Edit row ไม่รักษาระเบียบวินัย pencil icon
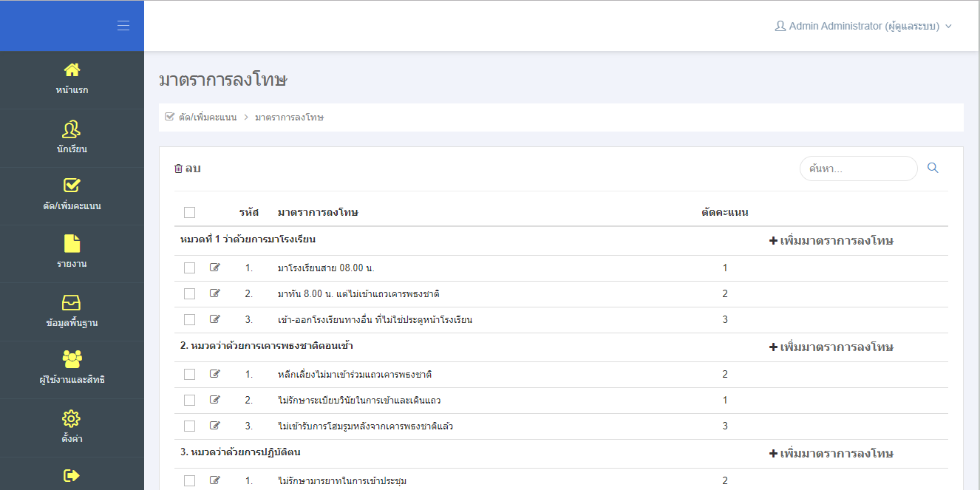The height and width of the screenshot is (490, 980). pos(215,400)
